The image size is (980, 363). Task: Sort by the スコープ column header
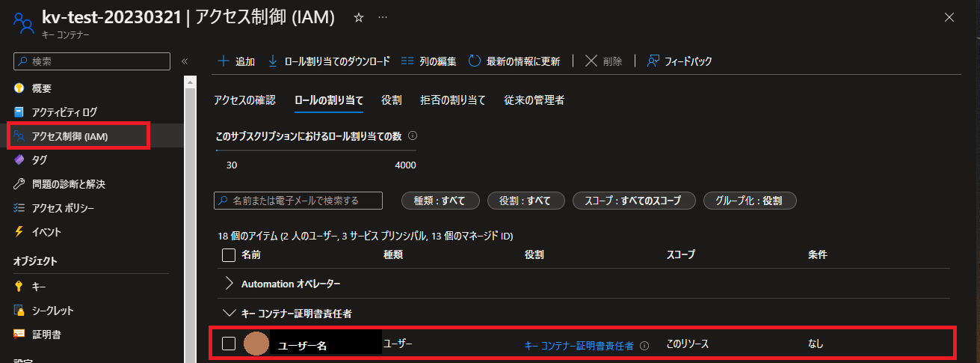pos(680,255)
